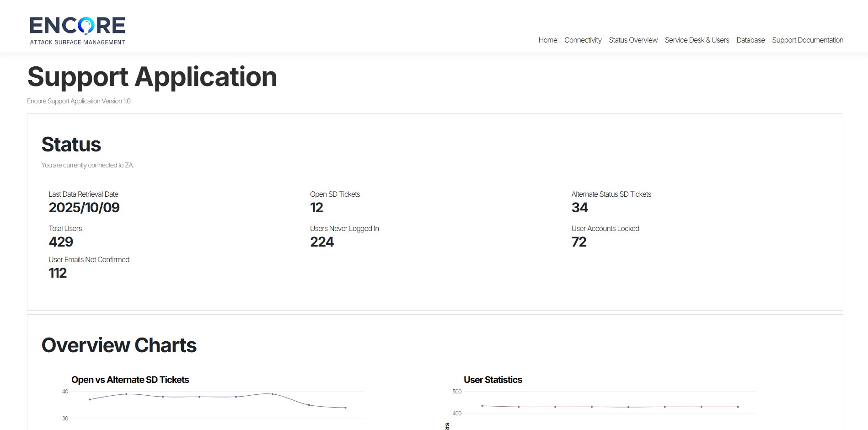This screenshot has height=430, width=868.
Task: Click the Support Application page heading
Action: (152, 76)
